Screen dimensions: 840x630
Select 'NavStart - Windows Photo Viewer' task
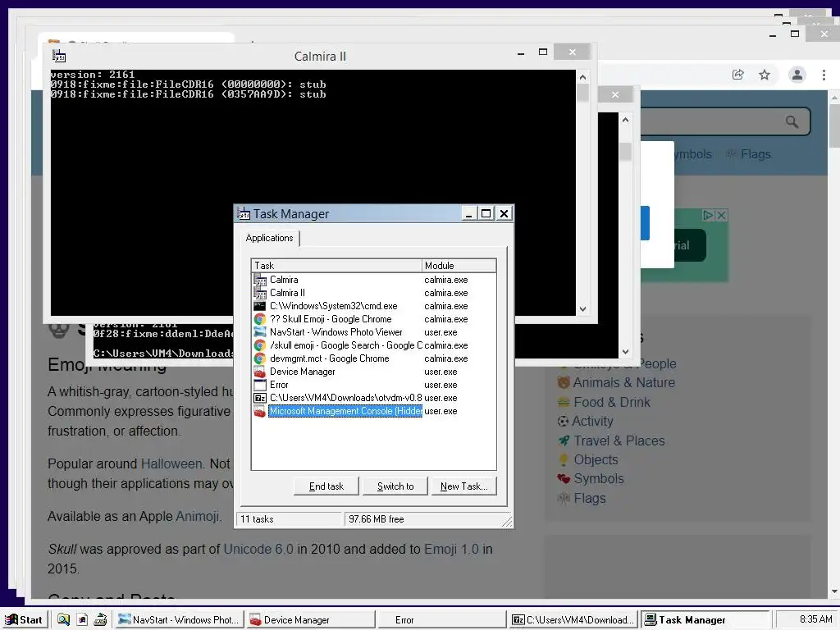coord(336,332)
